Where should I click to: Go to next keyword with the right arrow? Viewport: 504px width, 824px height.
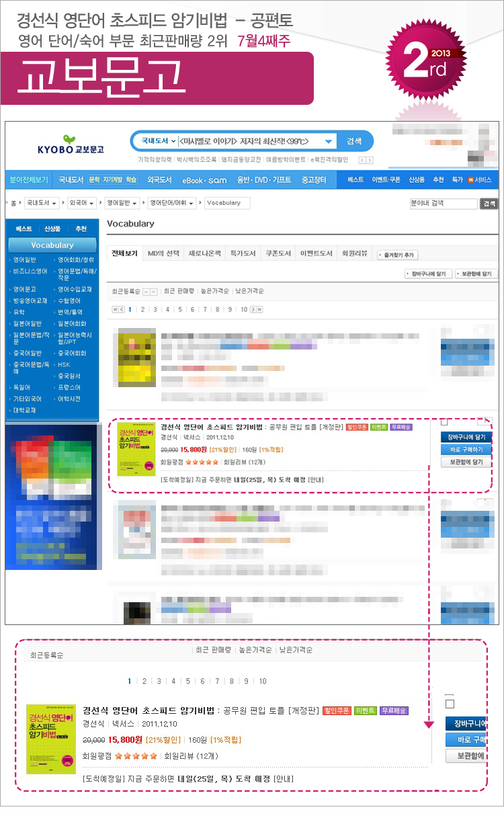[370, 160]
